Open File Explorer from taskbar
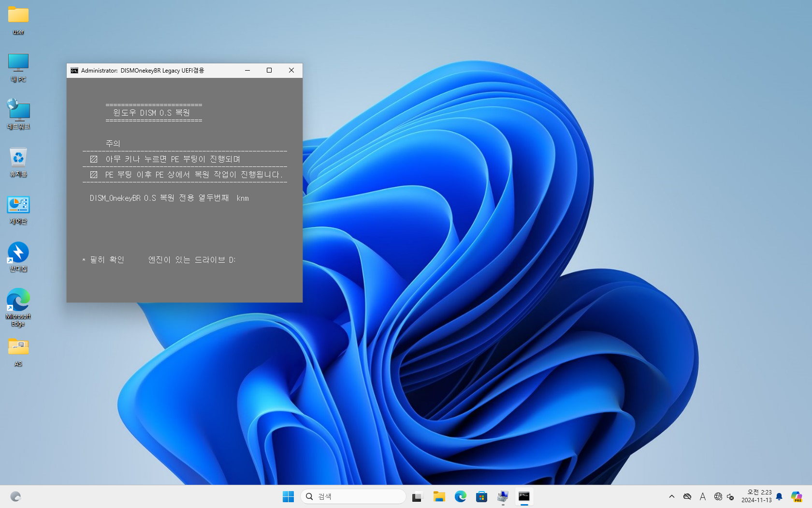The image size is (812, 508). [x=439, y=496]
